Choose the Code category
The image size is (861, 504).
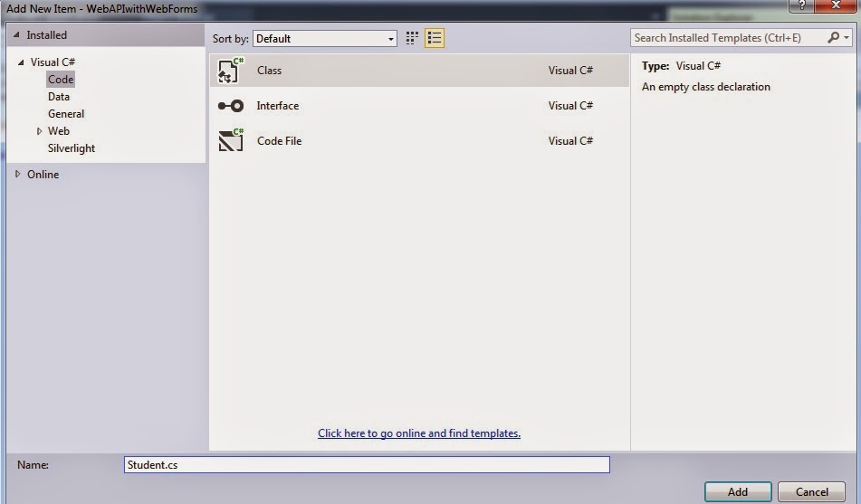click(61, 80)
